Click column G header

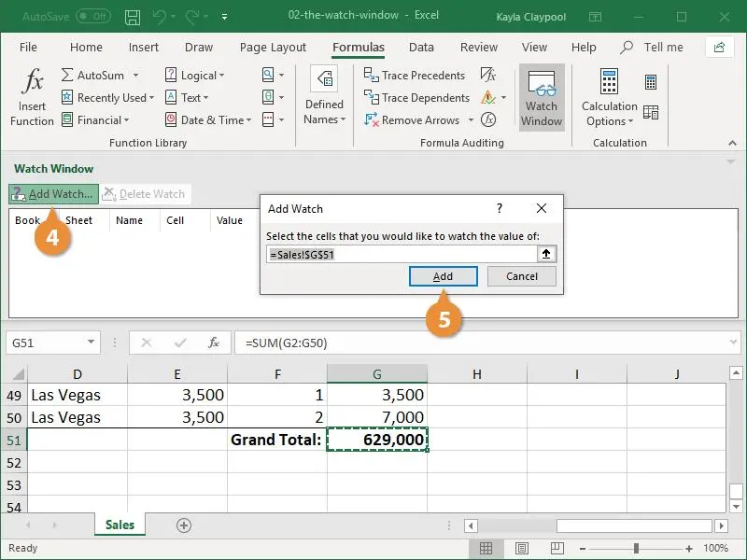click(x=377, y=374)
